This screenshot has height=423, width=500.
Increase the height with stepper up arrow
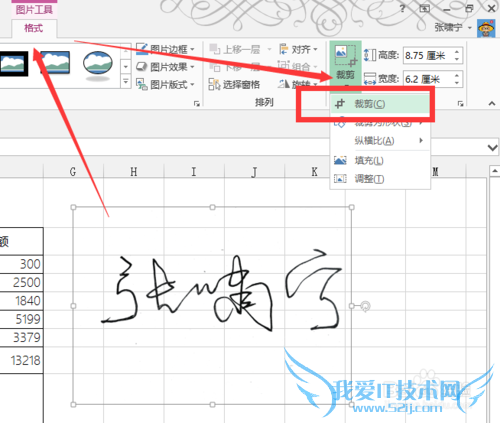(457, 51)
